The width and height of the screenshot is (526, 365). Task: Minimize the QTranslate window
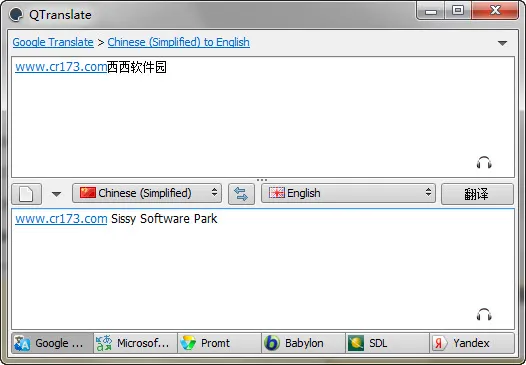click(431, 11)
